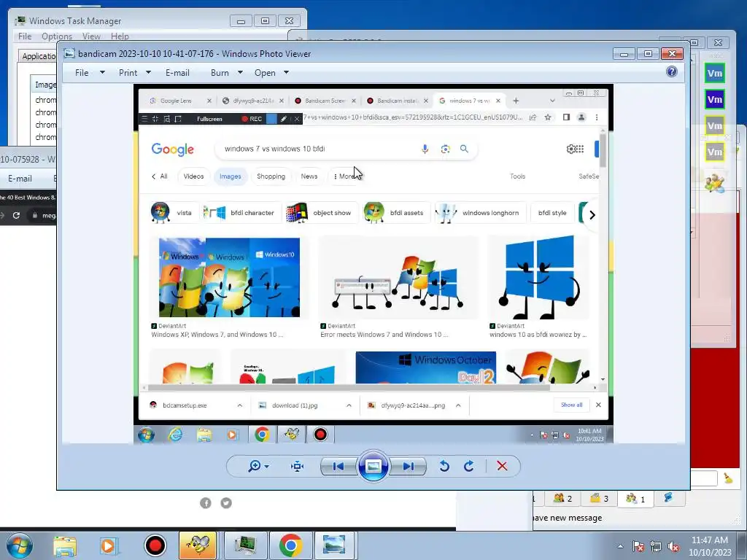This screenshot has height=560, width=747.
Task: Select the blue scroll icon tab
Action: (x=669, y=498)
